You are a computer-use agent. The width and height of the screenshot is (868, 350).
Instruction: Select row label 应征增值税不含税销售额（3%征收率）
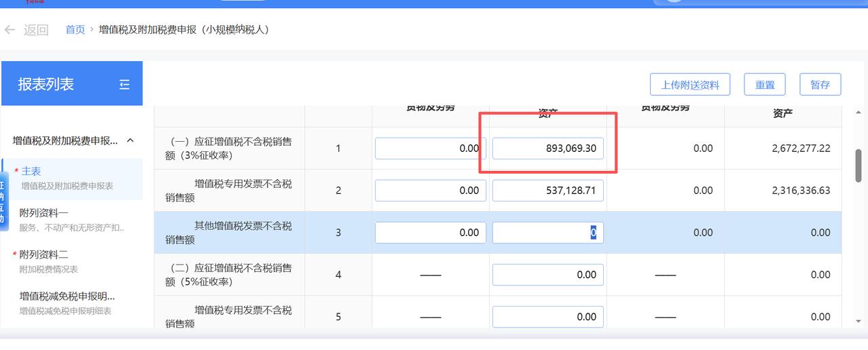229,149
